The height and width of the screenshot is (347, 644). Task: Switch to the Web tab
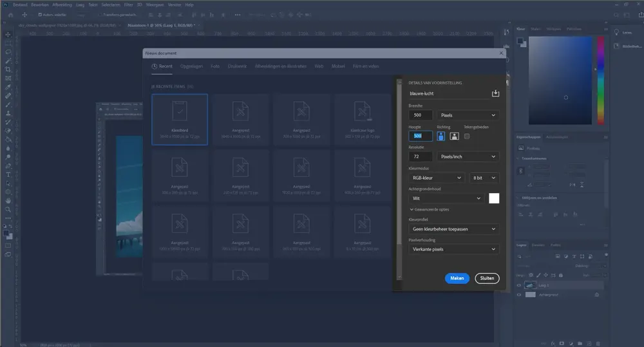(319, 66)
